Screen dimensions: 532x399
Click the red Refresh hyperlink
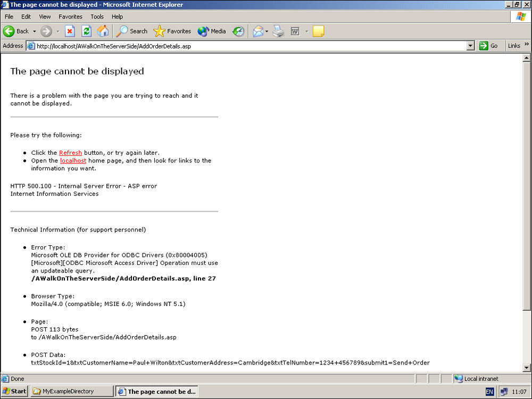[x=70, y=153]
